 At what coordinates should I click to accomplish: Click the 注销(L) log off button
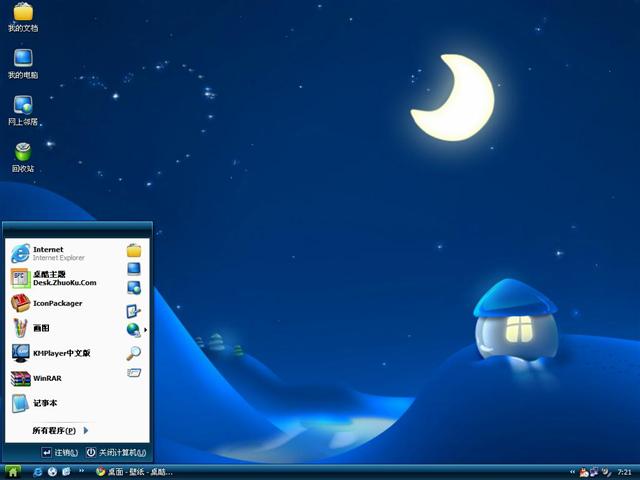[60, 453]
